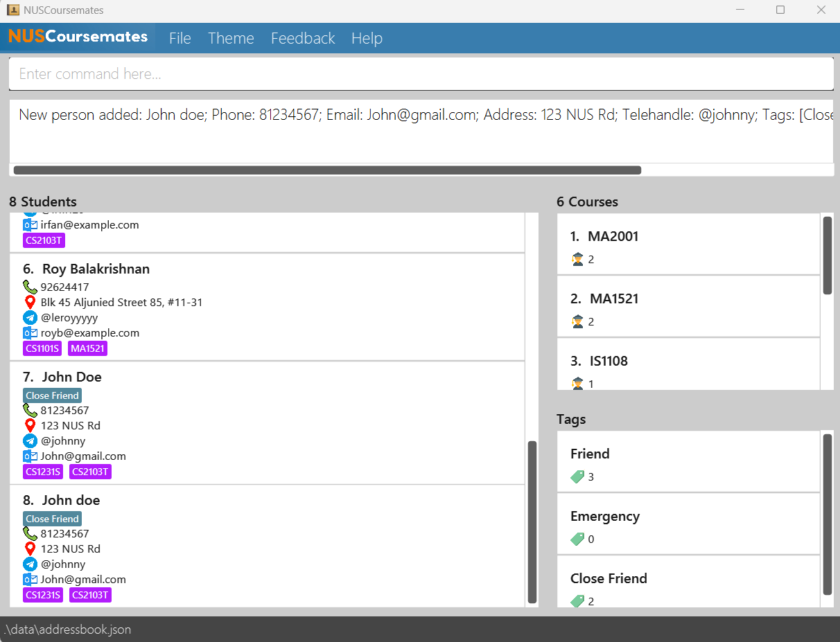Screen dimensions: 840x642
Task: Select the Friend tag card title
Action: click(590, 454)
